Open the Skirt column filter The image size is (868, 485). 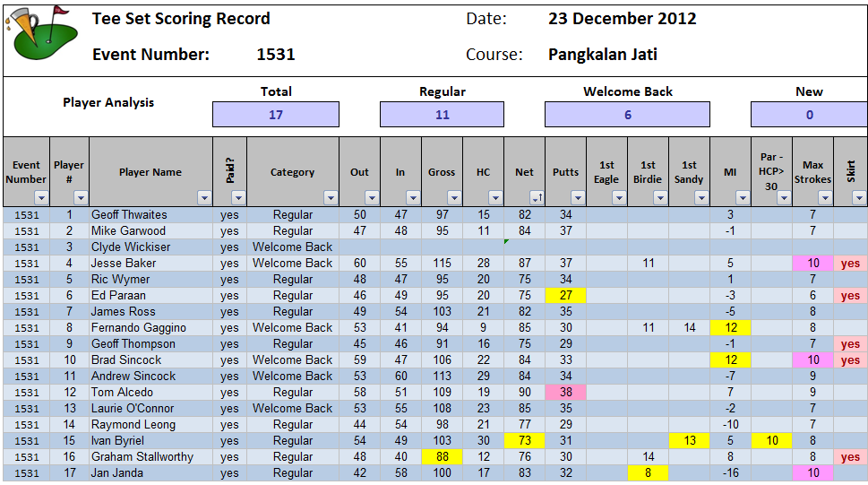pos(858,198)
